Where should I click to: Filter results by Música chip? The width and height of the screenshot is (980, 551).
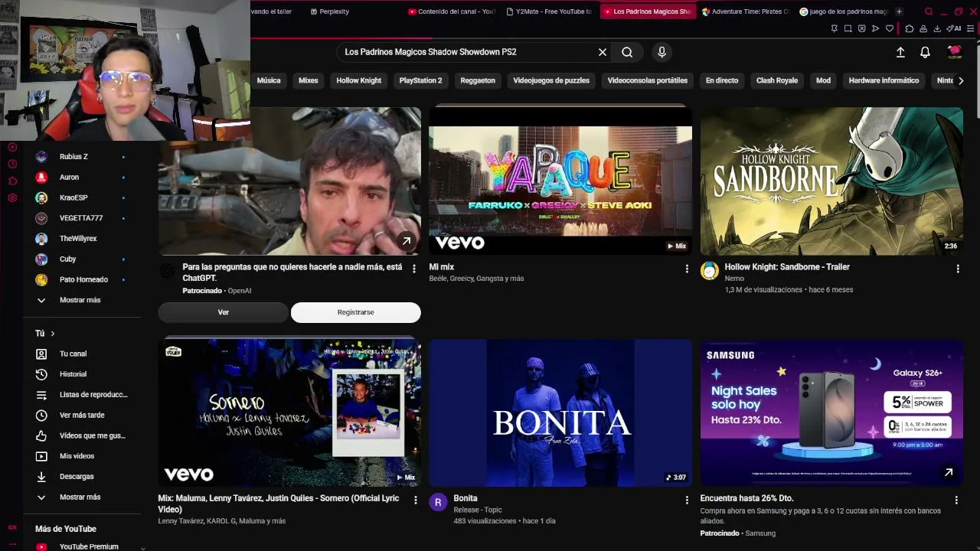click(x=269, y=80)
